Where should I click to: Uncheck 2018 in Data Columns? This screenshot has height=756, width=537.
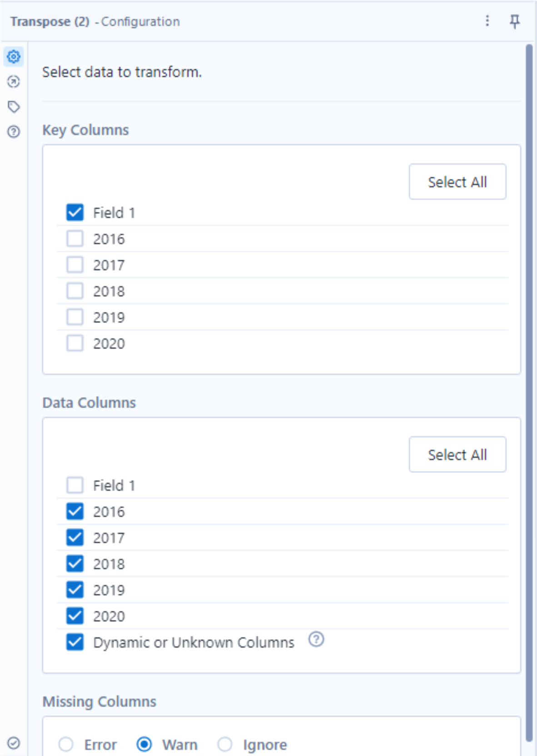pos(75,564)
